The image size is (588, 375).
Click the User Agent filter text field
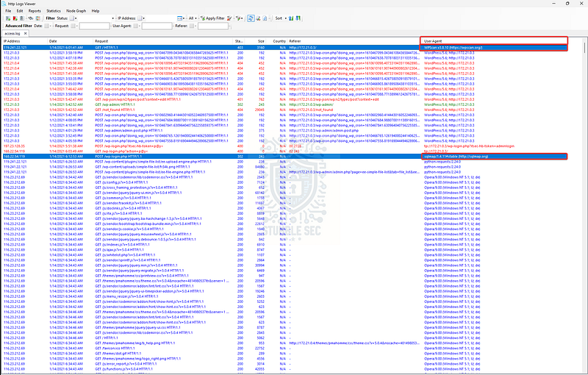(157, 26)
